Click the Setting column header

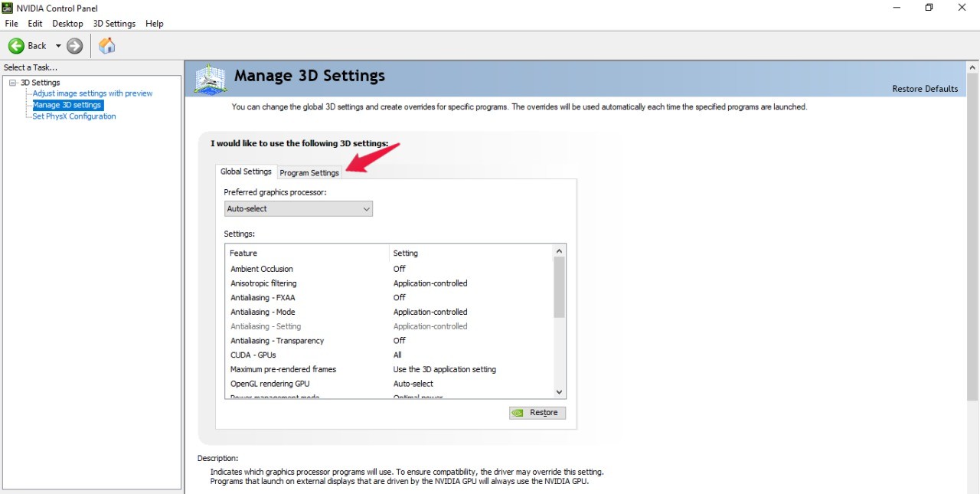[471, 253]
